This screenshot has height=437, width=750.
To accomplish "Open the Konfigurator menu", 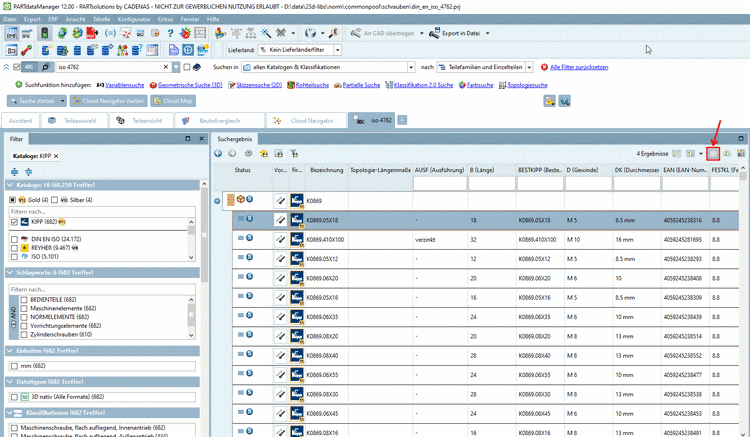I will pyautogui.click(x=133, y=19).
